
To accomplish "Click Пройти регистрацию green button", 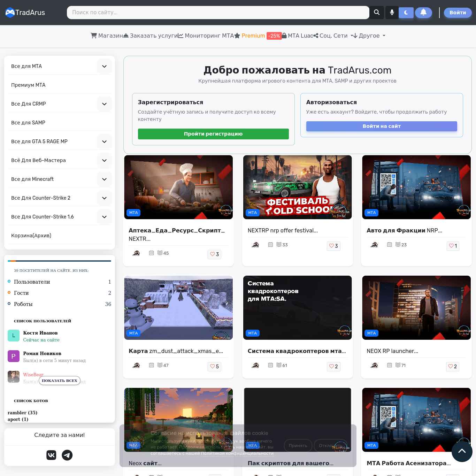I will click(213, 134).
